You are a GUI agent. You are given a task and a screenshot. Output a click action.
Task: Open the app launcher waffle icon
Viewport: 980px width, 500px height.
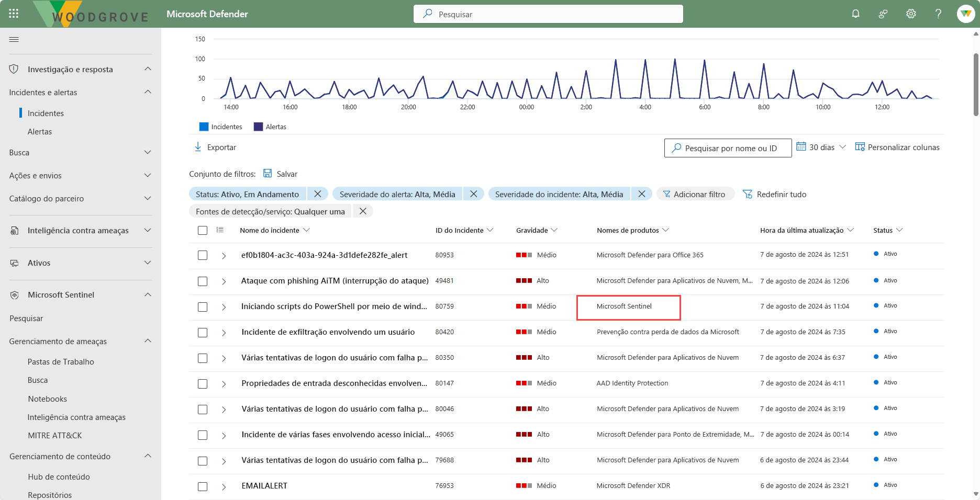click(x=14, y=14)
